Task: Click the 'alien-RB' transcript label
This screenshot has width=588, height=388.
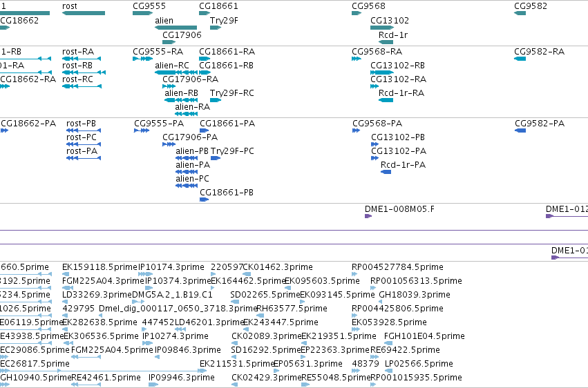Action: click(182, 93)
